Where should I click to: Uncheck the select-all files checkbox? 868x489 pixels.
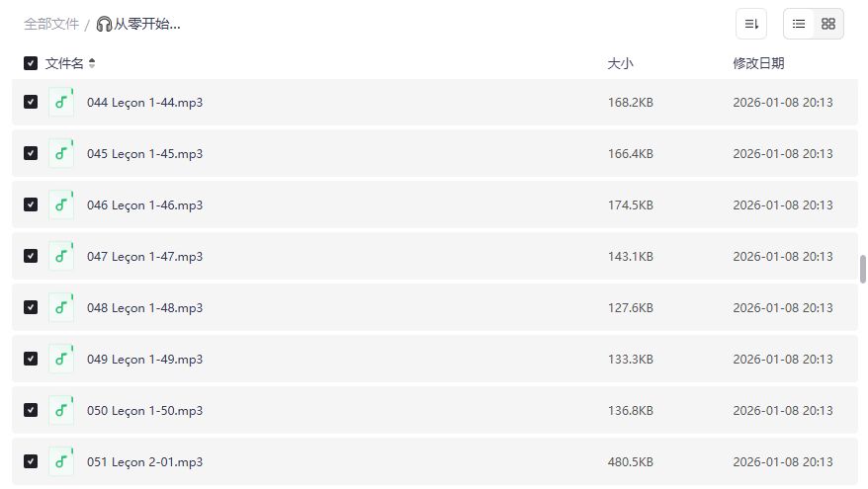coord(31,63)
